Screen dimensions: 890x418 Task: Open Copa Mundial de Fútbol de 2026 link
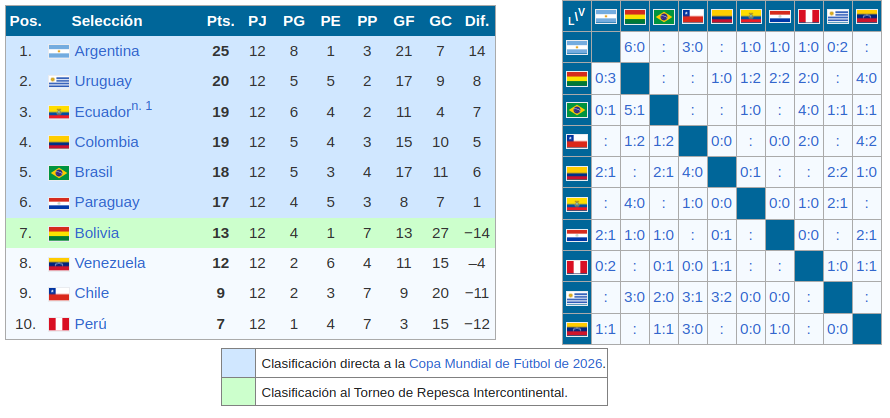tap(506, 363)
